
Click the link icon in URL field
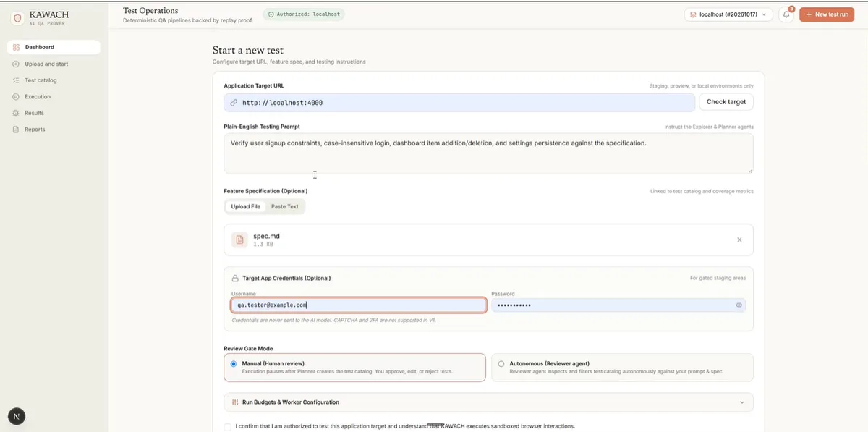(234, 103)
